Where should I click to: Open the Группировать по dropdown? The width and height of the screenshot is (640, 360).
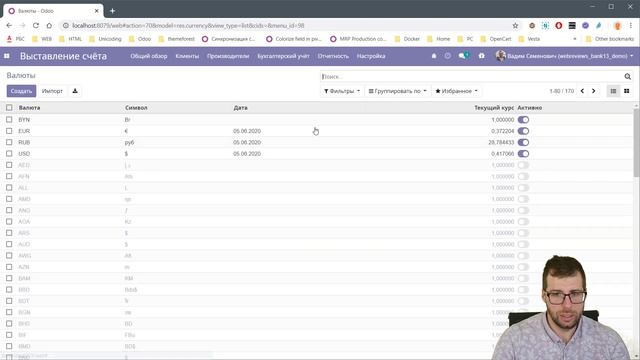coord(398,91)
